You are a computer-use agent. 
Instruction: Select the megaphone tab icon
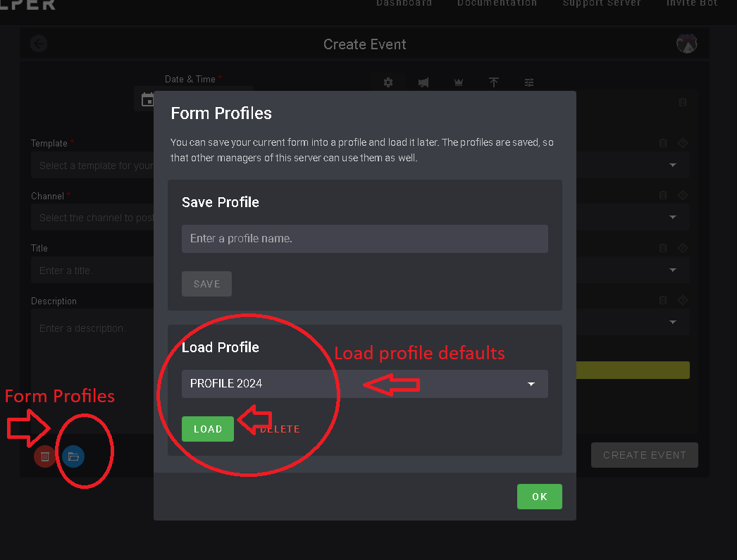(x=423, y=82)
